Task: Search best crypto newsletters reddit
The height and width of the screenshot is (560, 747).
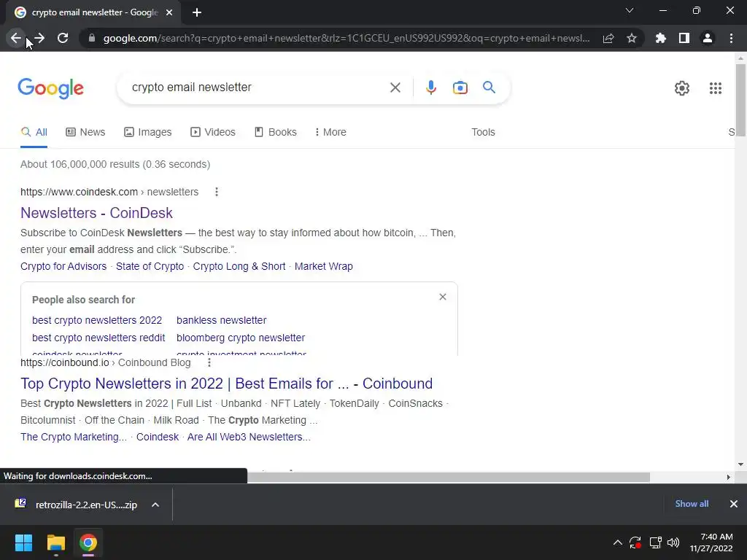Action: pos(98,338)
